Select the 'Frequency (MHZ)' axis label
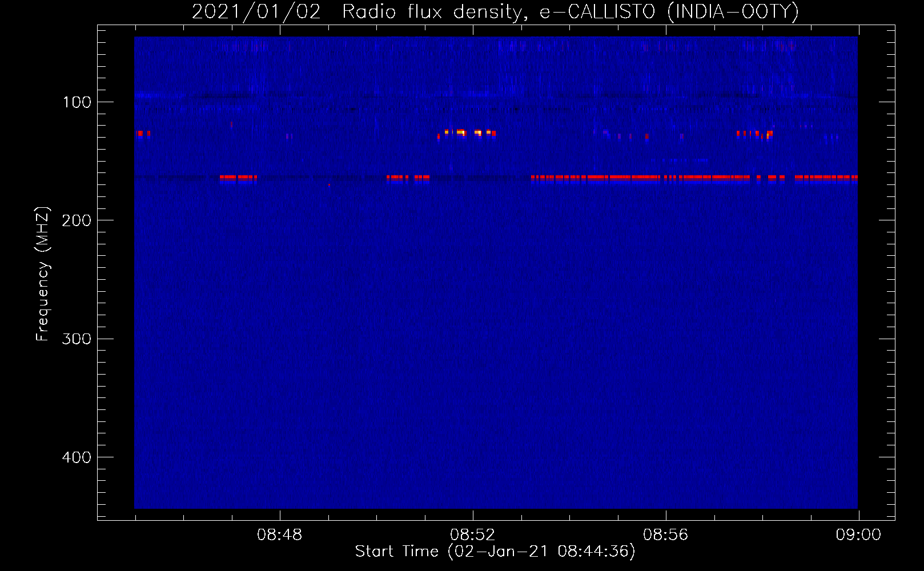 click(43, 274)
